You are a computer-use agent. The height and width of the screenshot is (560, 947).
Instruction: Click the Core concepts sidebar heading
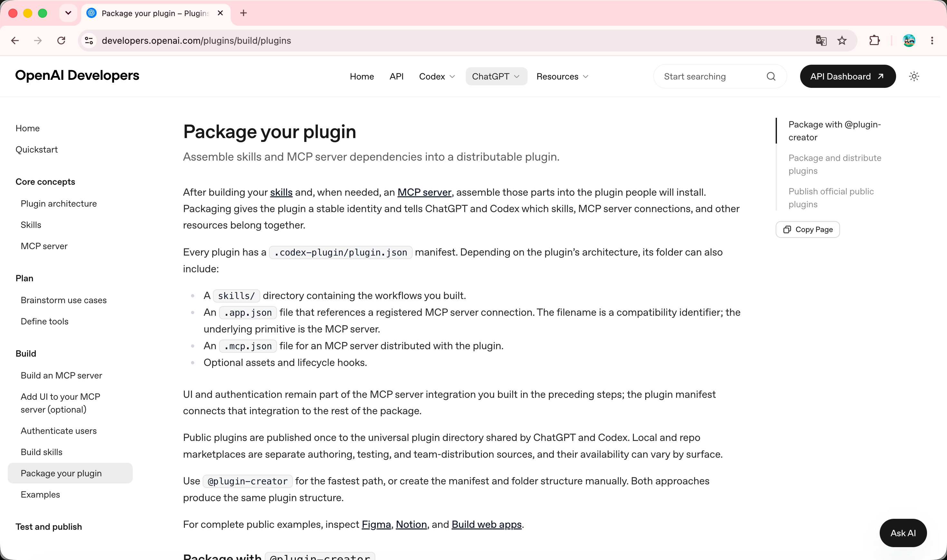[x=45, y=182]
